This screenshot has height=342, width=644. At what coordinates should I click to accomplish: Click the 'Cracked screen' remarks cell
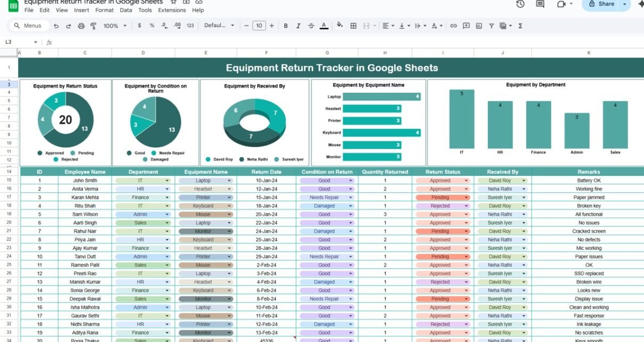[x=589, y=231]
